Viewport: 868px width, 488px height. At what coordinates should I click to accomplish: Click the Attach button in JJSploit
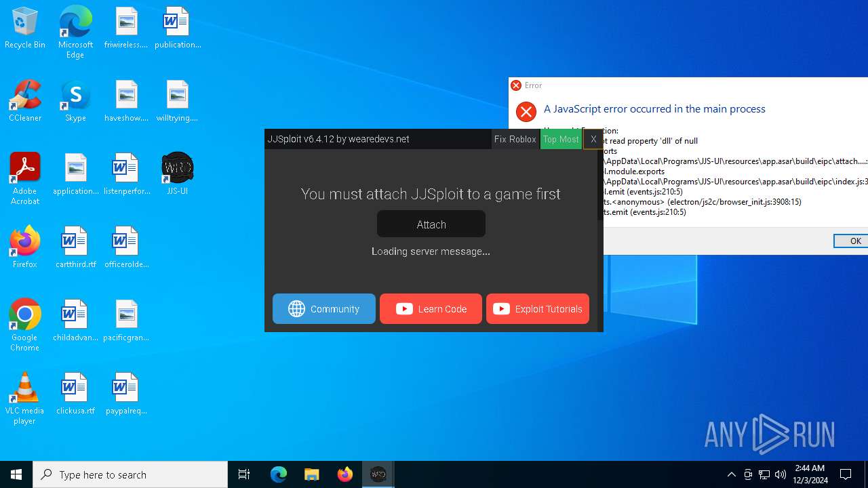[x=431, y=224]
